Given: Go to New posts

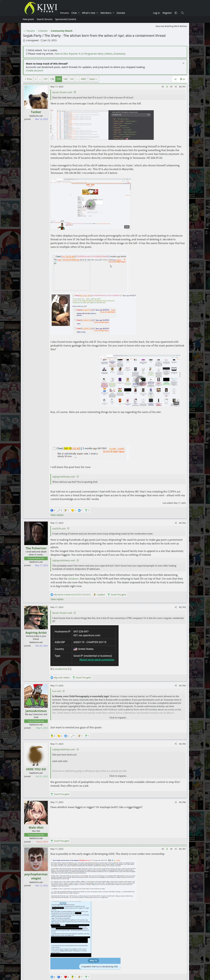Looking at the screenshot, I should tap(28, 19).
